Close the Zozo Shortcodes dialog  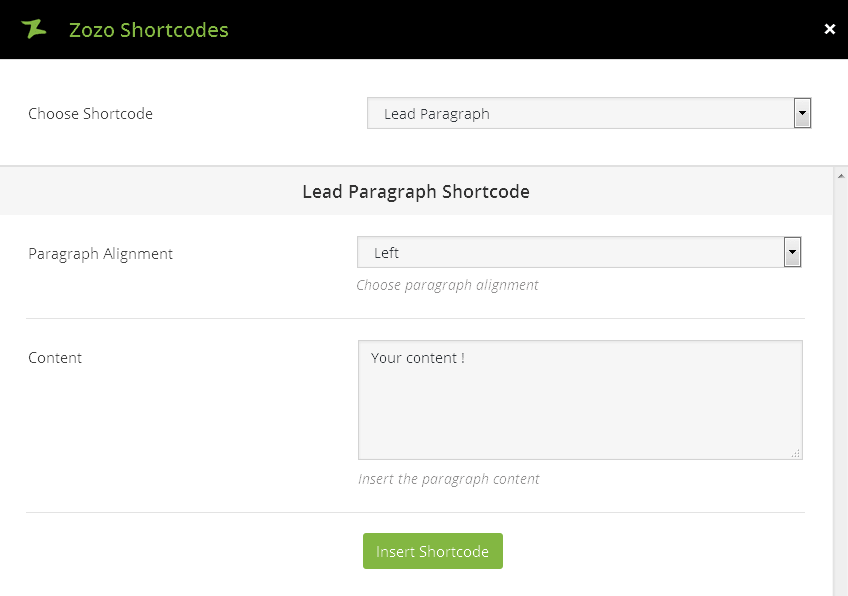tap(829, 29)
